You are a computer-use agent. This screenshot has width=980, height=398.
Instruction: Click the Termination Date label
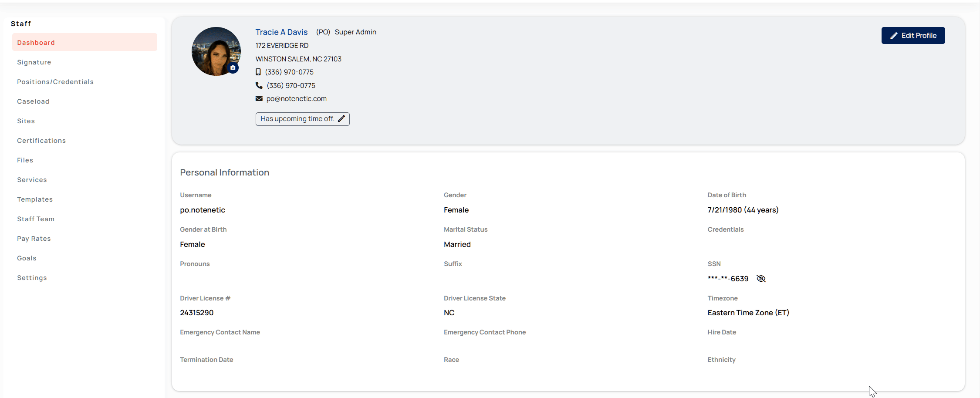point(206,360)
